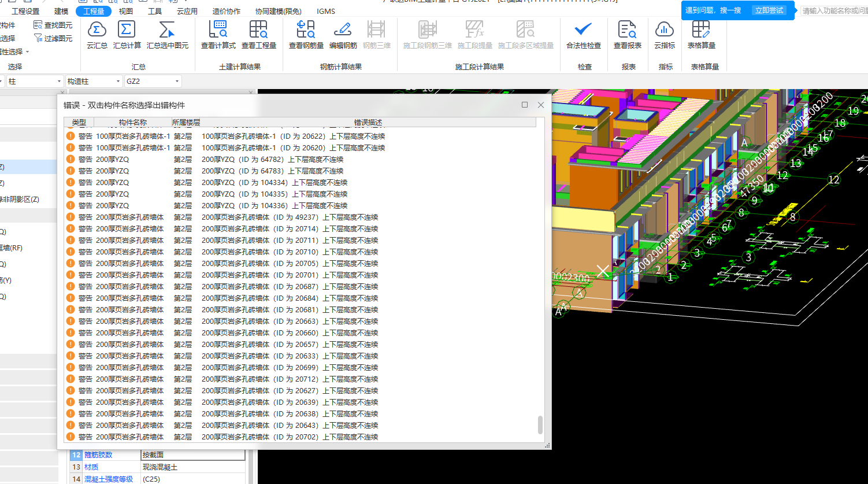
Task: Select the 200厚页岩多孔砖墙体 row ID 20643
Action: pos(301,425)
